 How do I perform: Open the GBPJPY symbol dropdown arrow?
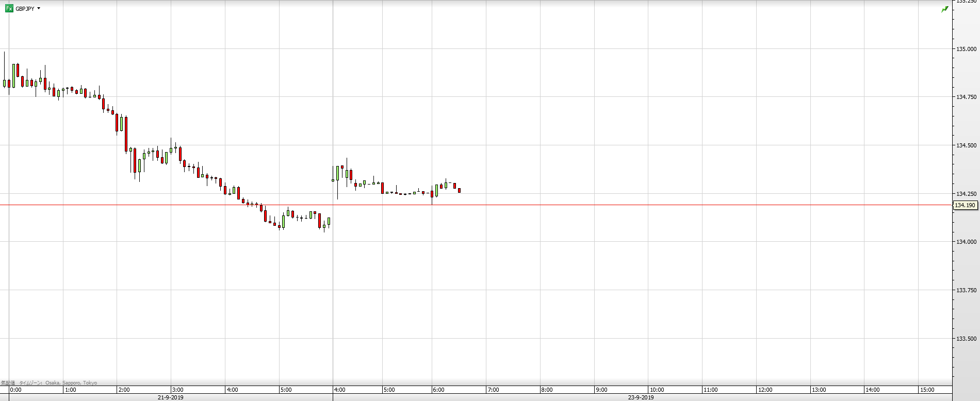pyautogui.click(x=39, y=9)
